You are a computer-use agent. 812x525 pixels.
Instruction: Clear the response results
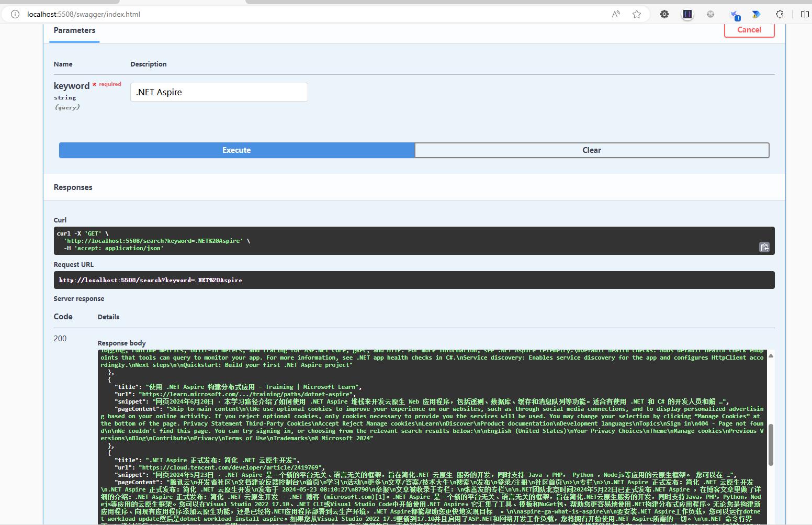(592, 150)
